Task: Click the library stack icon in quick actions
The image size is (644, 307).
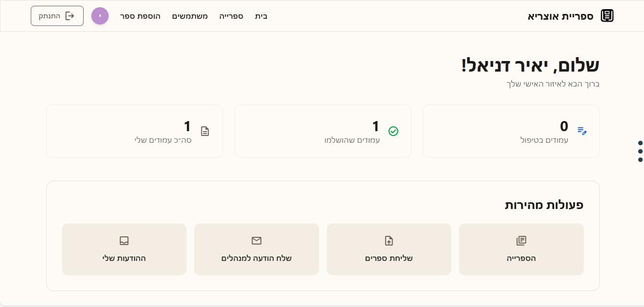Action: point(521,241)
